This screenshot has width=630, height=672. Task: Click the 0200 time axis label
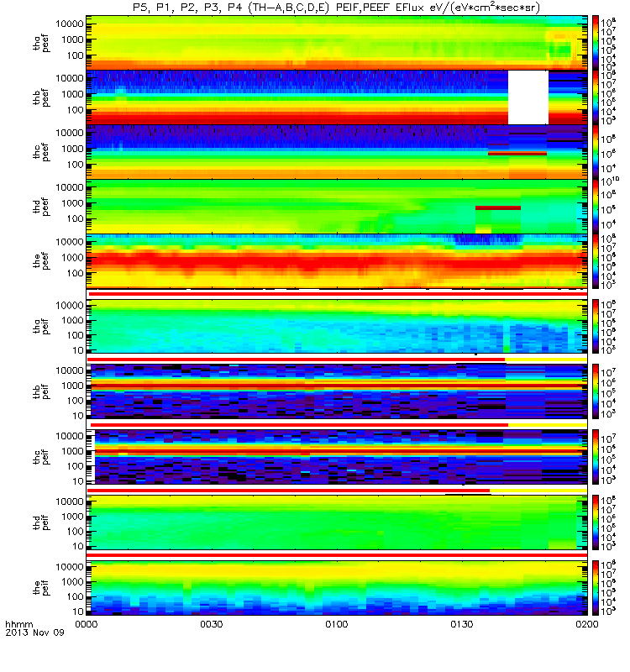pos(586,624)
